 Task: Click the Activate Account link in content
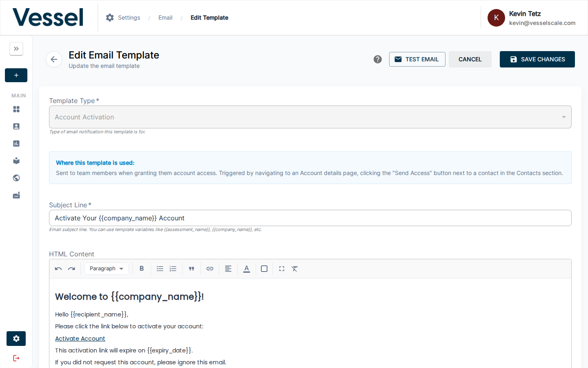80,339
